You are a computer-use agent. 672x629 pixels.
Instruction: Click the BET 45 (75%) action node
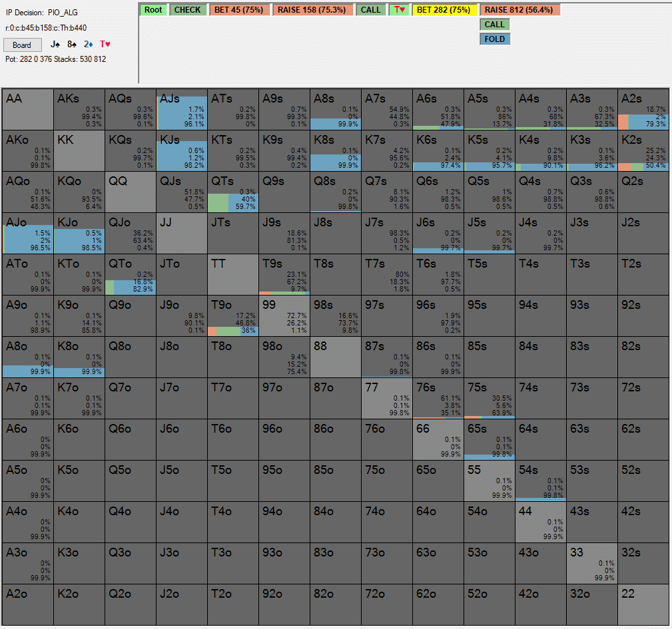(238, 10)
